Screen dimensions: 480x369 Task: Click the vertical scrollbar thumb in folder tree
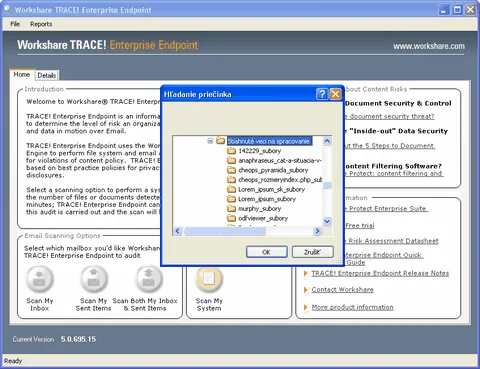[x=327, y=185]
